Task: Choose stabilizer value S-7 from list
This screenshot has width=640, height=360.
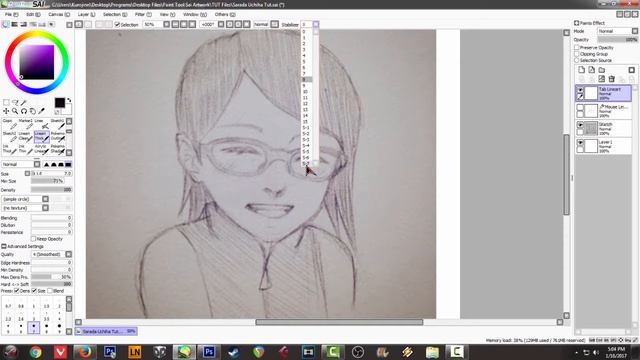Action: 306,163
